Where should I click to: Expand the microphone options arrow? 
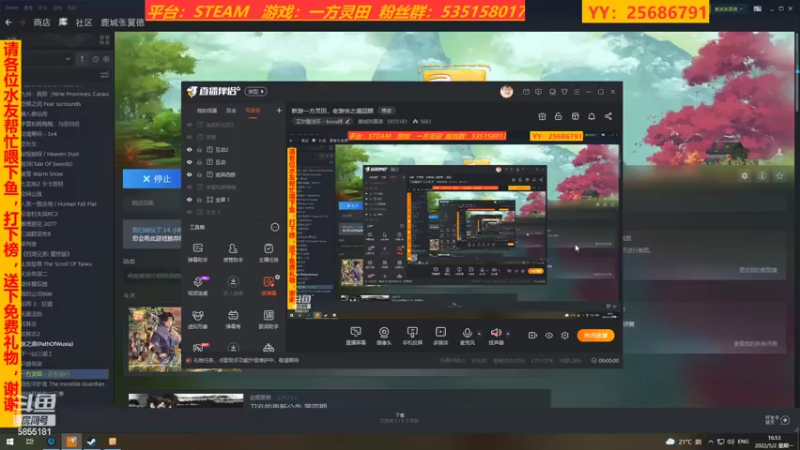click(479, 334)
